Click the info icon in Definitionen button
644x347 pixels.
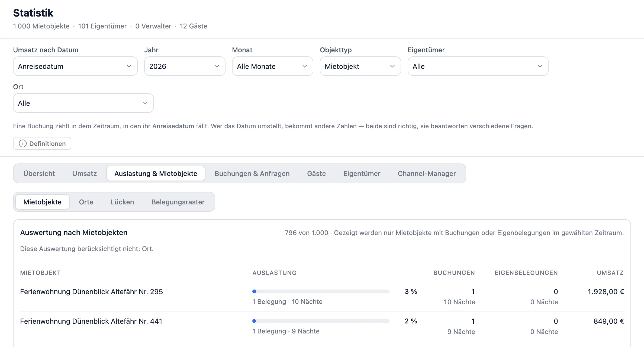point(23,143)
